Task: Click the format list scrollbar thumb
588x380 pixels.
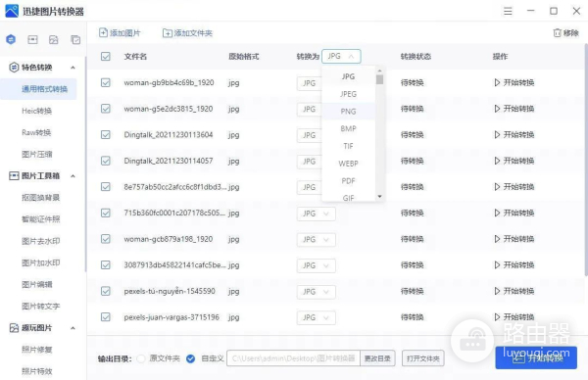Action: (x=379, y=79)
